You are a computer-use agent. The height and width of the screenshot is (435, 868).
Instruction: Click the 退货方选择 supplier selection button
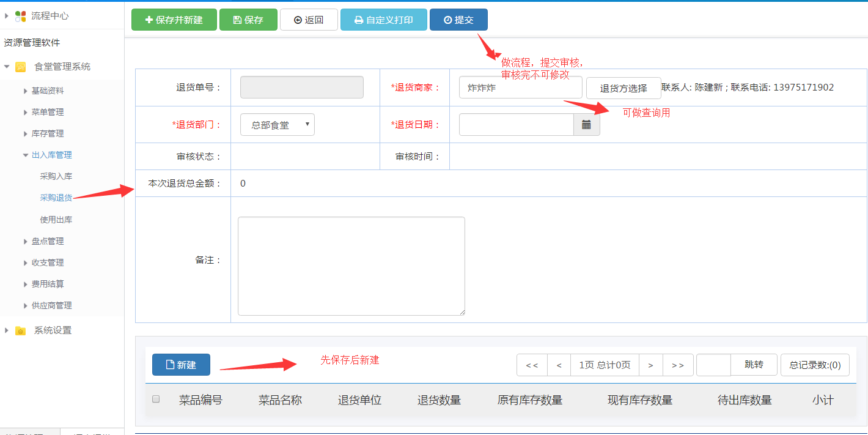pos(623,87)
